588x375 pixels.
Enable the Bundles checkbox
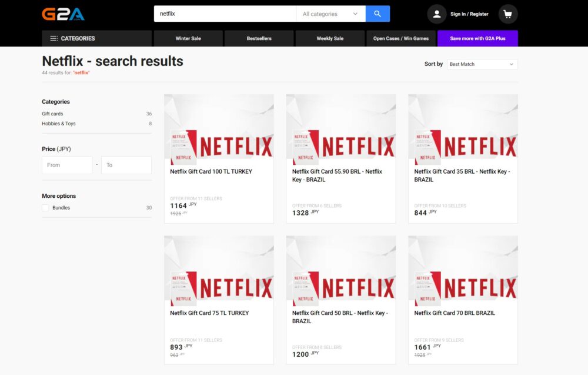coord(45,208)
